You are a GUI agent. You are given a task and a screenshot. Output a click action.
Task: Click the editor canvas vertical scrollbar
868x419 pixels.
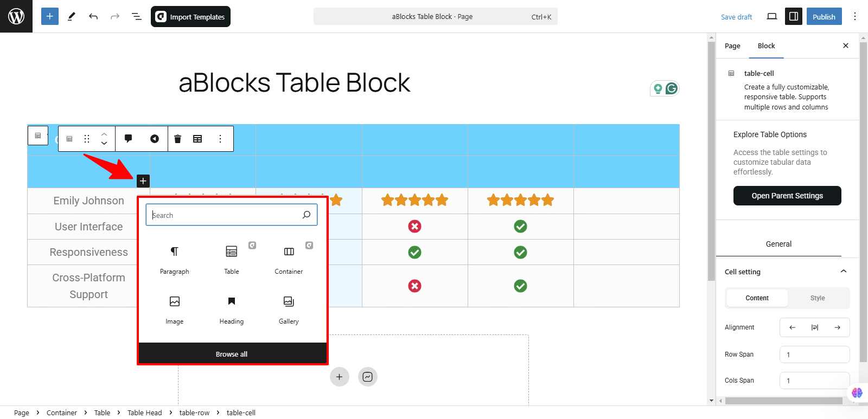coord(711,160)
